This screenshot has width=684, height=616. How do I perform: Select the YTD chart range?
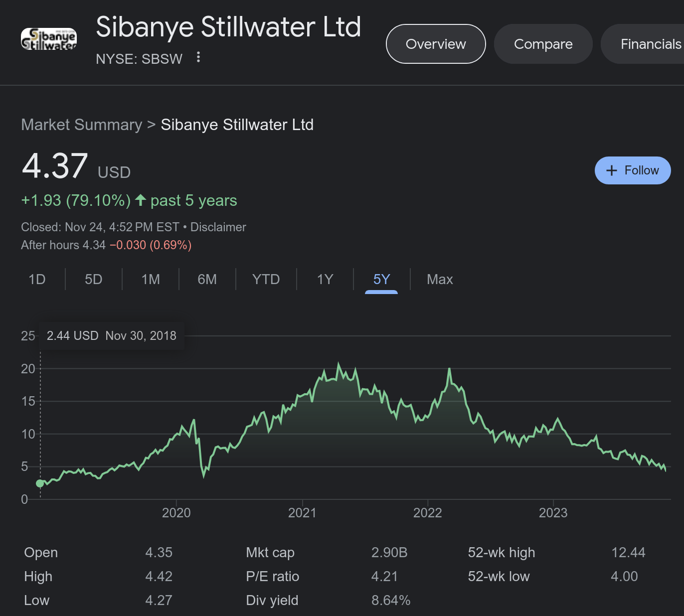coord(266,279)
